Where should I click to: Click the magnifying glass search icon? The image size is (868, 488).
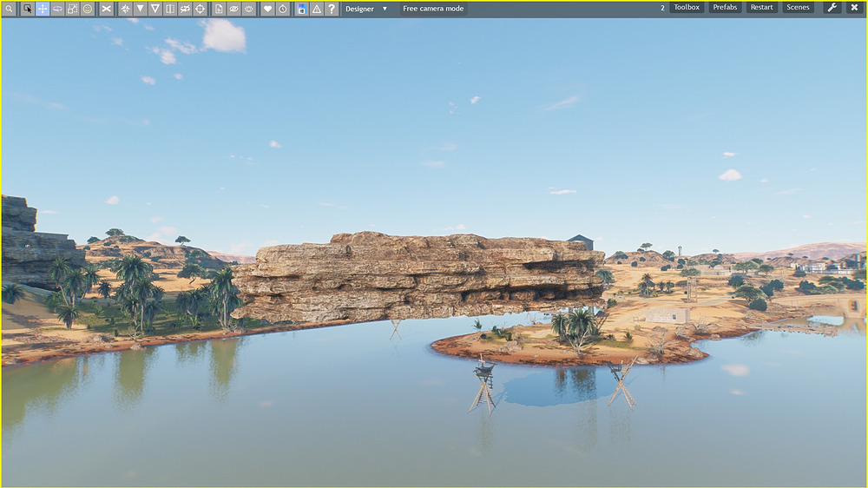[9, 9]
